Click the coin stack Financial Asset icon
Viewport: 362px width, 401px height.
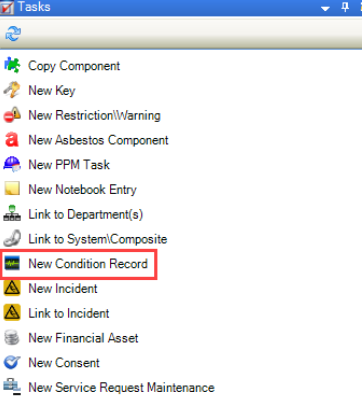12,338
